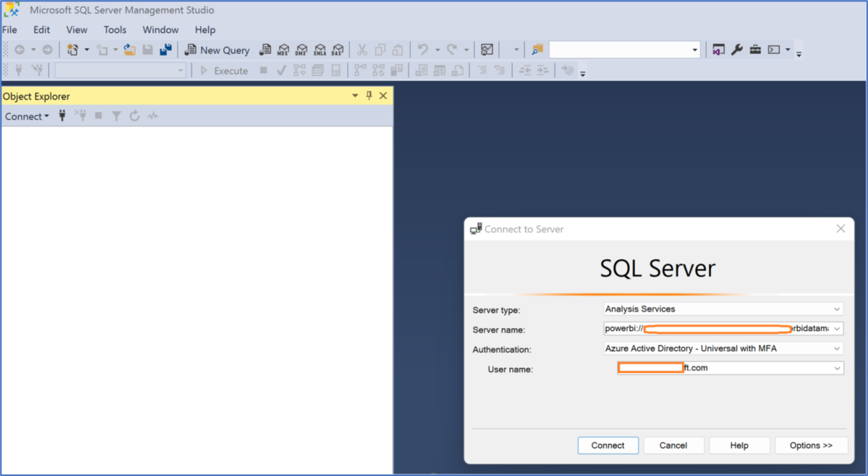Click the Options >> button
The height and width of the screenshot is (476, 868).
point(810,446)
